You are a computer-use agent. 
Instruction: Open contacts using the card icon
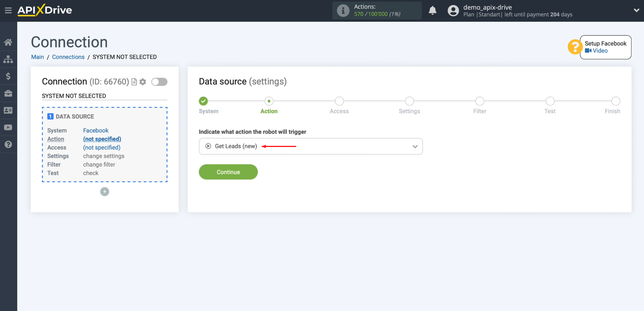click(8, 110)
